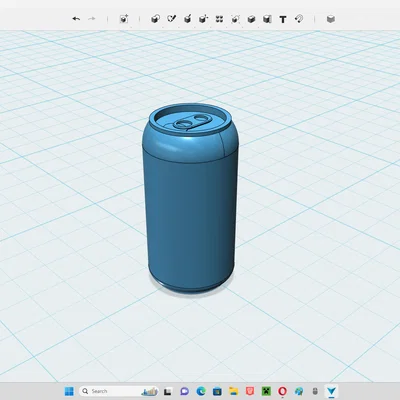Select the blue soda can model
400x400 pixels.
[190, 200]
